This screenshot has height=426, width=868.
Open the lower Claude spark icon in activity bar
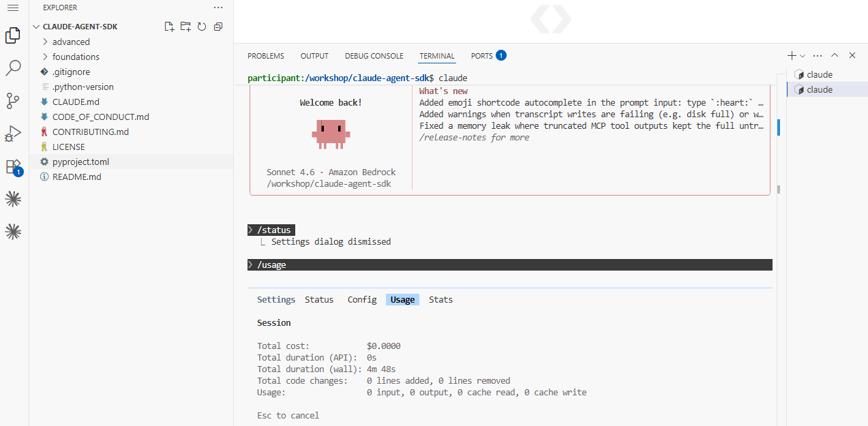(x=12, y=232)
